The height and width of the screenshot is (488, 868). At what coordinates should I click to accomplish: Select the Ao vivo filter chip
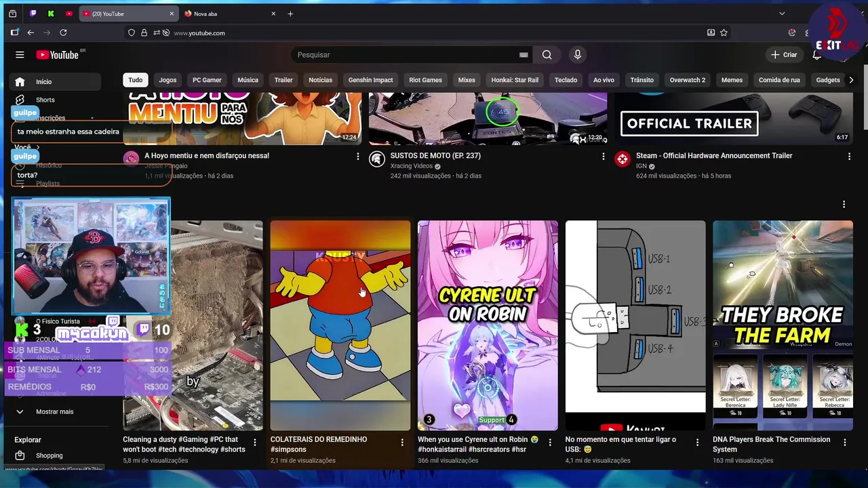[x=604, y=80]
